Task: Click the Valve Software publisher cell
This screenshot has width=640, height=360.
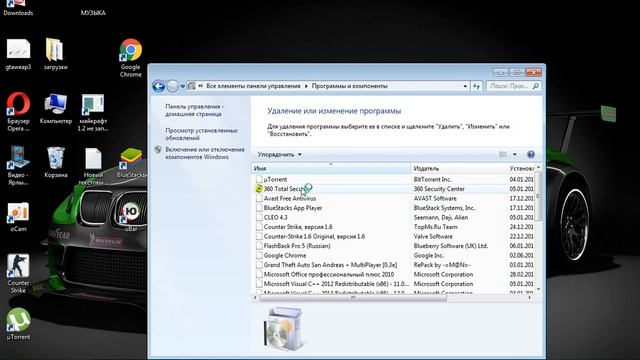Action: [433, 236]
